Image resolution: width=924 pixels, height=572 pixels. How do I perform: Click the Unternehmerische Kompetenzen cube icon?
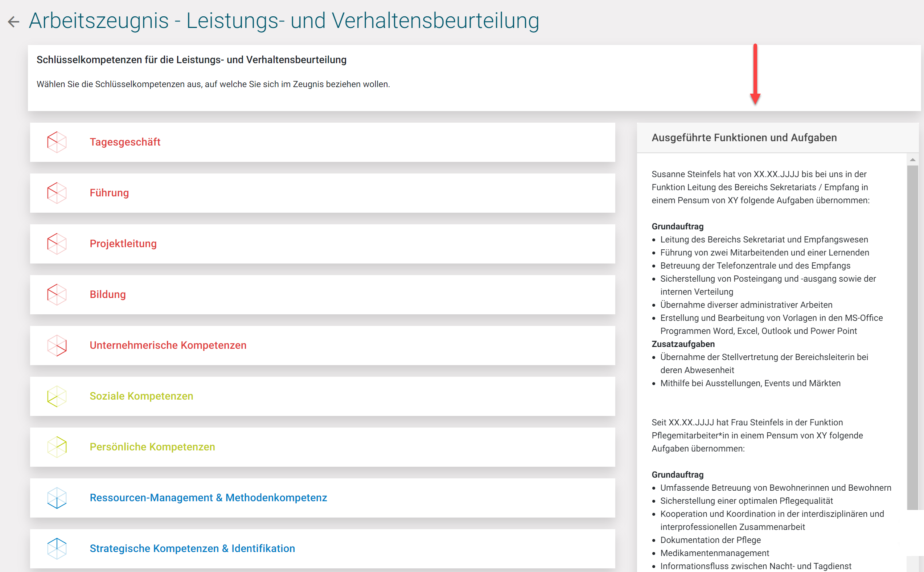point(57,345)
